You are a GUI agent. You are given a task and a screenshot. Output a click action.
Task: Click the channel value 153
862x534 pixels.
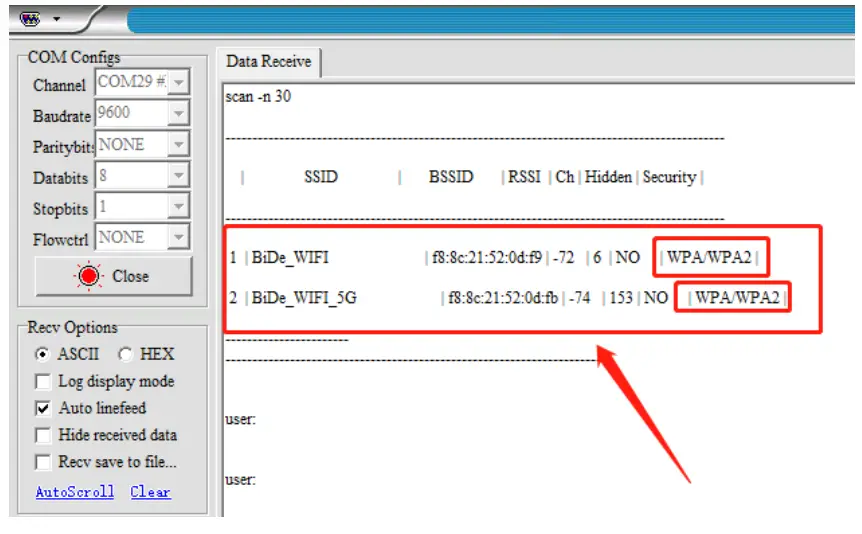coord(621,298)
